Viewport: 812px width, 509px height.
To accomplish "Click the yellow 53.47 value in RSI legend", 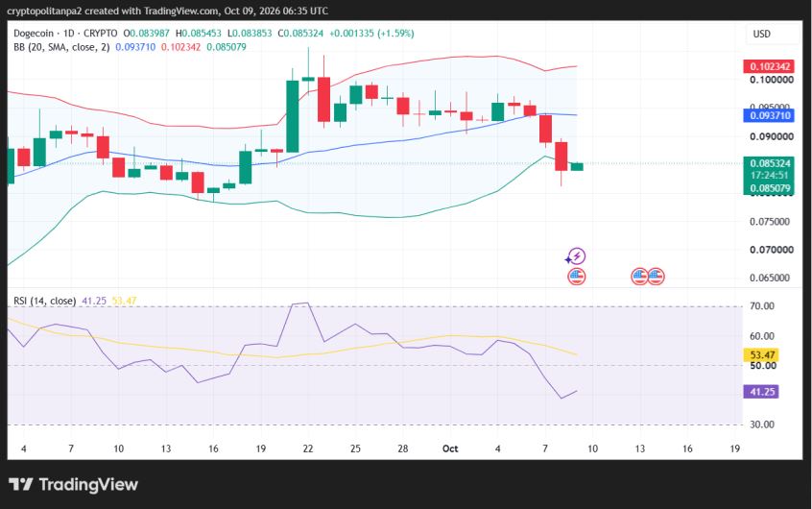I will 124,301.
